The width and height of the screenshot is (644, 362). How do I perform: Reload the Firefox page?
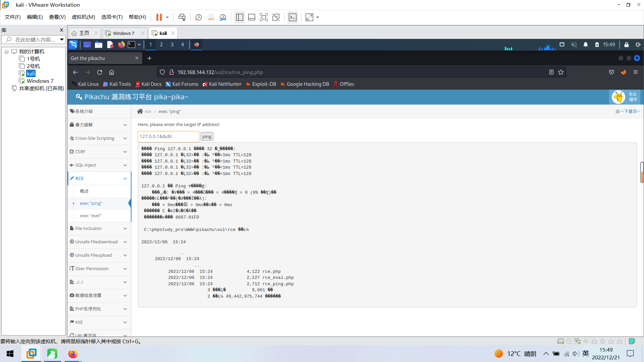pyautogui.click(x=100, y=72)
